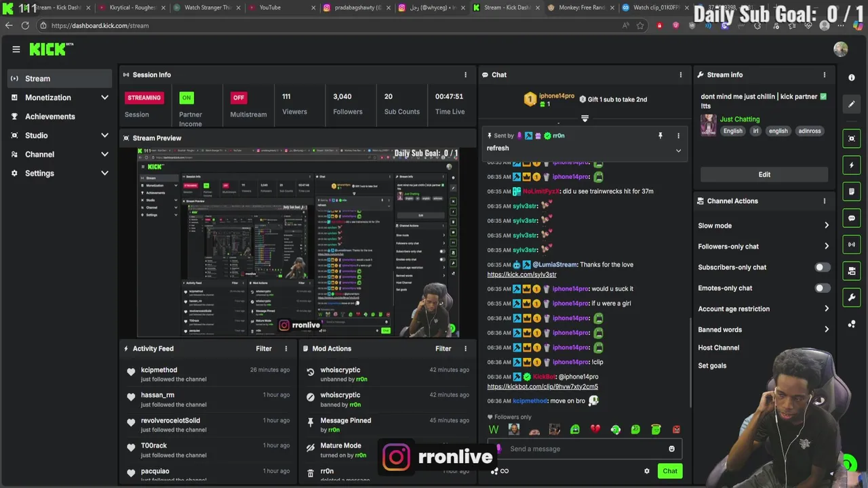
Task: Insert the red angry face emote
Action: click(x=676, y=429)
